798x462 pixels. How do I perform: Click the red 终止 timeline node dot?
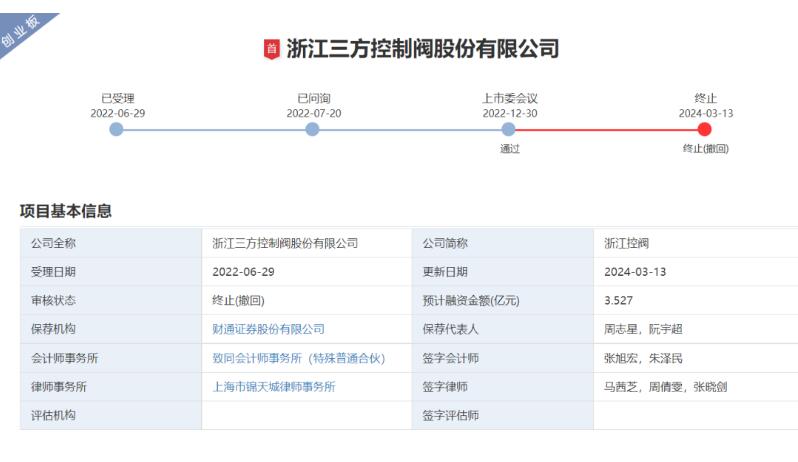tap(705, 129)
